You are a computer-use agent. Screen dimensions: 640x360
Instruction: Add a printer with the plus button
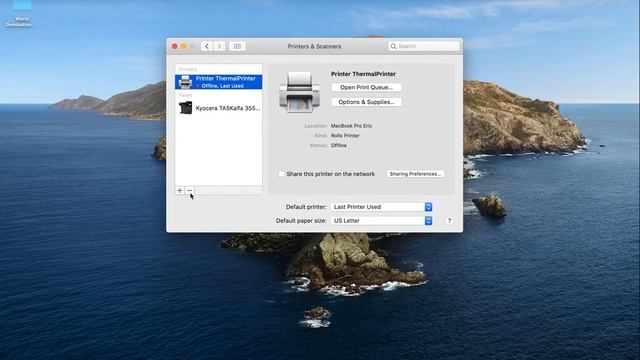pos(180,190)
